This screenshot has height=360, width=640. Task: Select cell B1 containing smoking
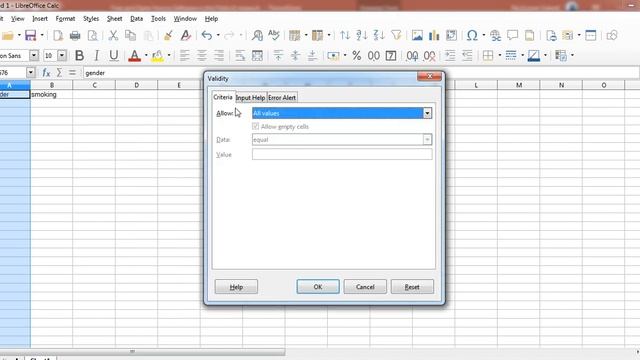(x=51, y=94)
